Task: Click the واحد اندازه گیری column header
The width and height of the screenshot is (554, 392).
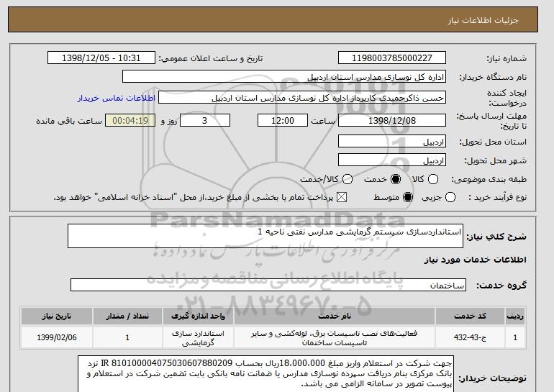Action: click(x=198, y=316)
